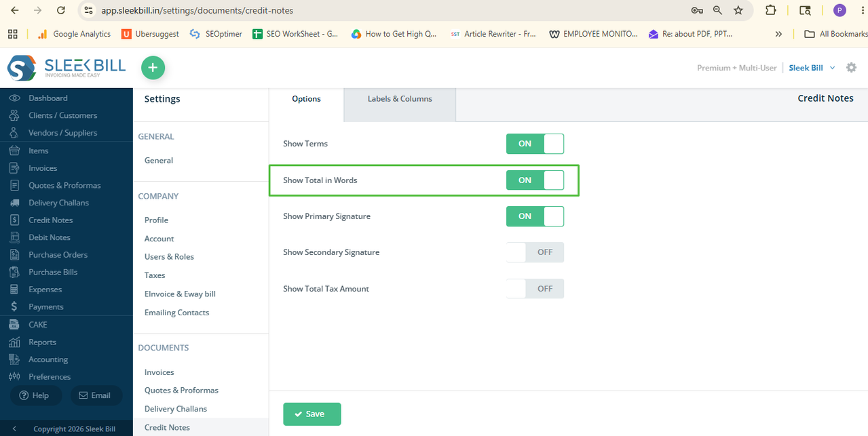Open the settings gear icon
Image resolution: width=868 pixels, height=436 pixels.
coord(852,68)
